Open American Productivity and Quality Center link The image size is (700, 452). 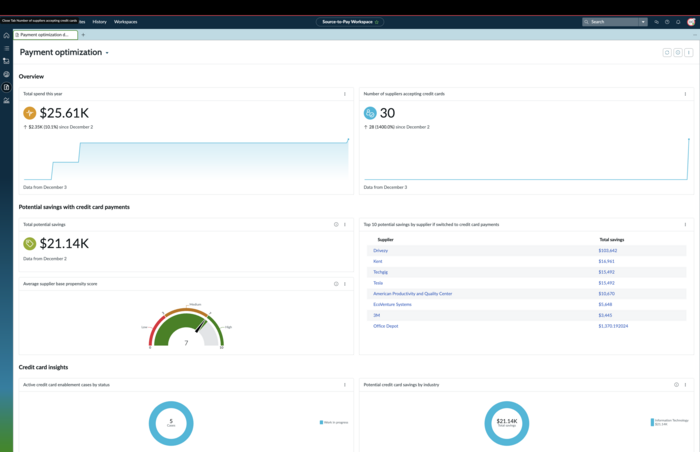(412, 293)
